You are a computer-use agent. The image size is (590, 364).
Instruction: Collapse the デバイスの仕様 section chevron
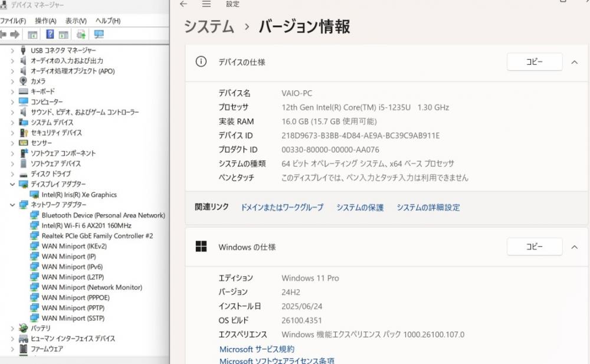click(574, 62)
